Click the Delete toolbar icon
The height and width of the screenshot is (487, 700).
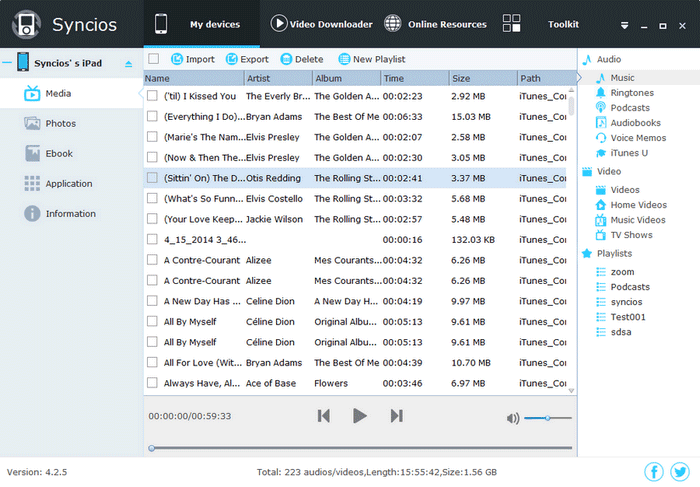[x=286, y=59]
